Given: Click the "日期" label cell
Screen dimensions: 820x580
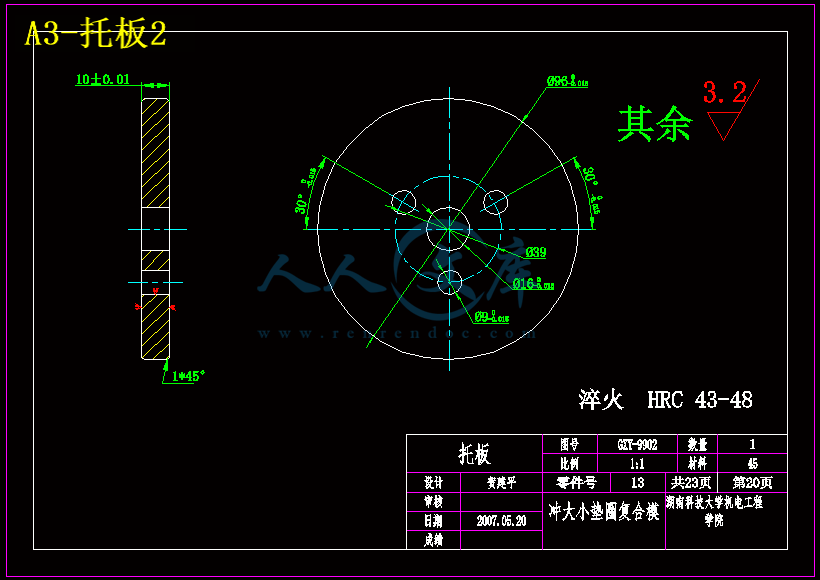Looking at the screenshot, I should (434, 521).
